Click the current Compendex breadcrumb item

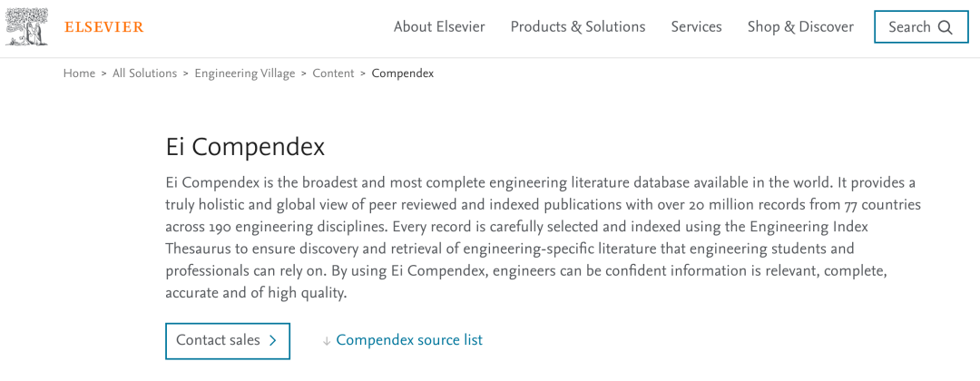402,73
